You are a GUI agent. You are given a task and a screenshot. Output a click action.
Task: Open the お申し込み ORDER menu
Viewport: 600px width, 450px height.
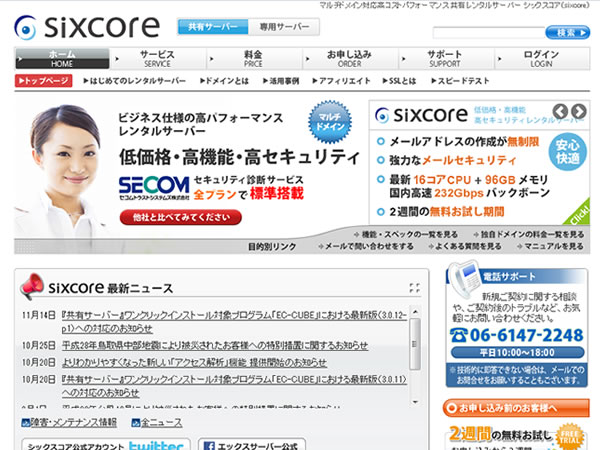point(349,59)
